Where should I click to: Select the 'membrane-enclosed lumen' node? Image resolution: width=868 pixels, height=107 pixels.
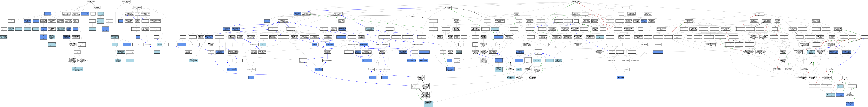146,14
